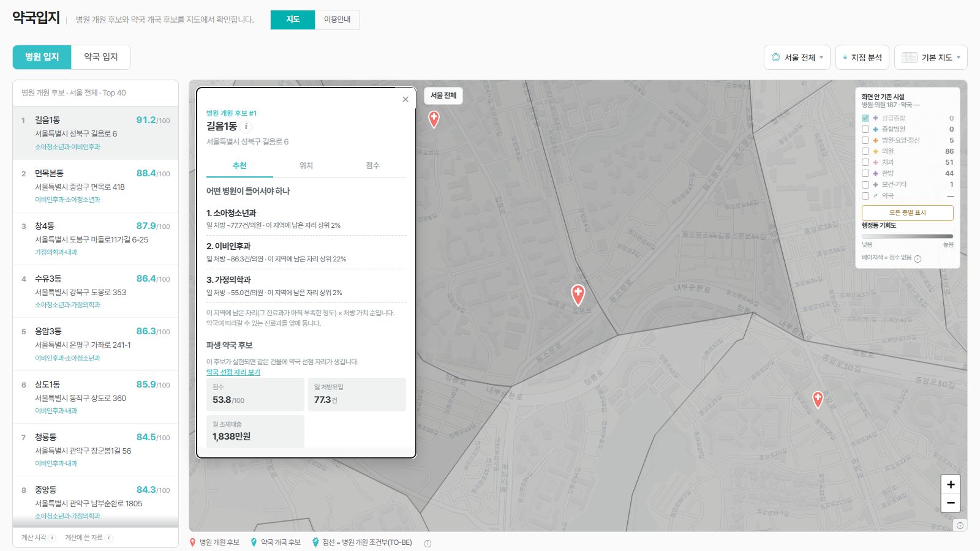Screen dimensions: 980x551
Task: Click the 서울 전체 label on the map
Action: click(443, 96)
